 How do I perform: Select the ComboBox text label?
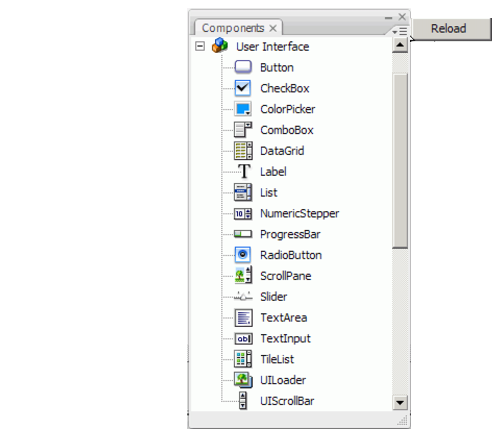(287, 130)
